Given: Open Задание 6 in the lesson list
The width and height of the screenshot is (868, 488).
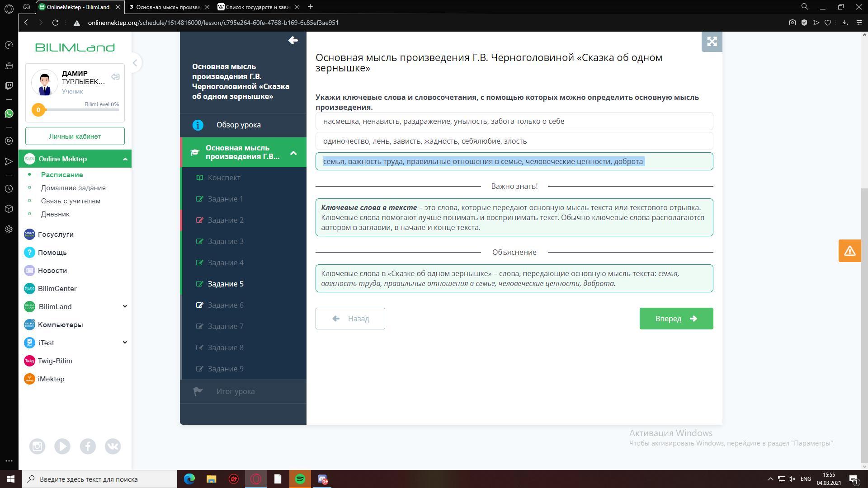Looking at the screenshot, I should (226, 305).
